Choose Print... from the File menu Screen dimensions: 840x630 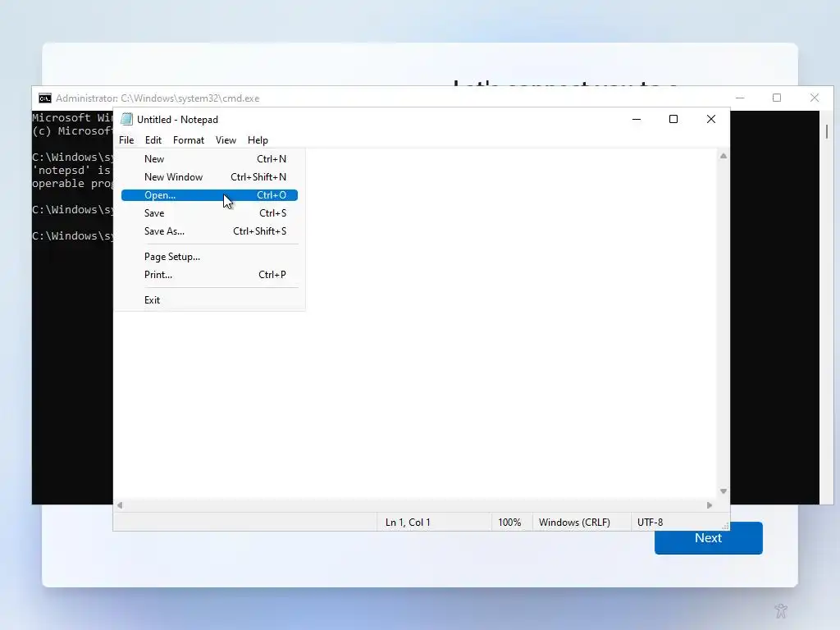point(209,275)
